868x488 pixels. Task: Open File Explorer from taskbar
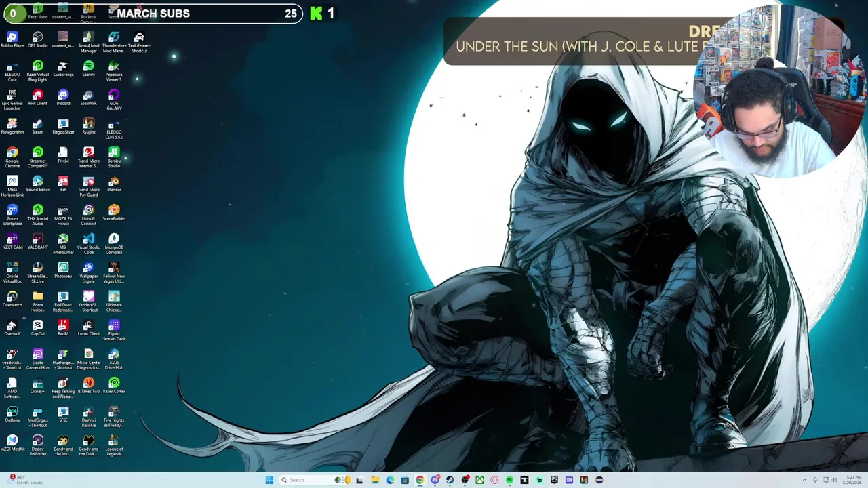pos(375,480)
